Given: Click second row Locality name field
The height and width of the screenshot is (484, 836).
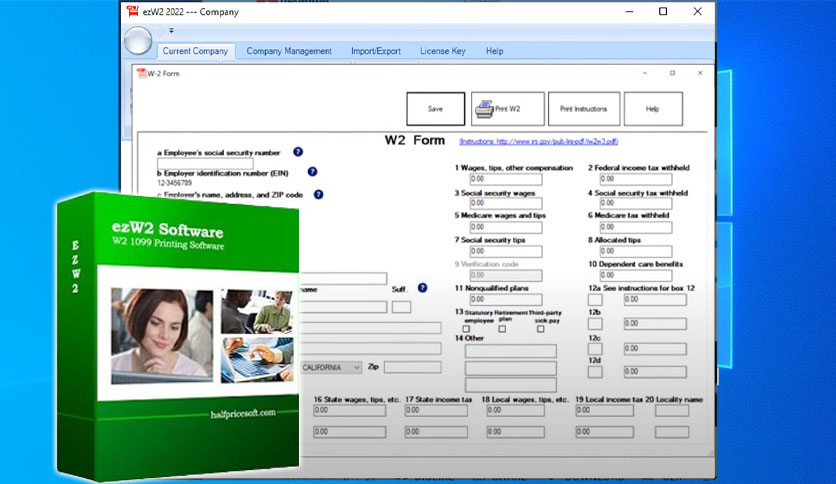Looking at the screenshot, I should 672,432.
